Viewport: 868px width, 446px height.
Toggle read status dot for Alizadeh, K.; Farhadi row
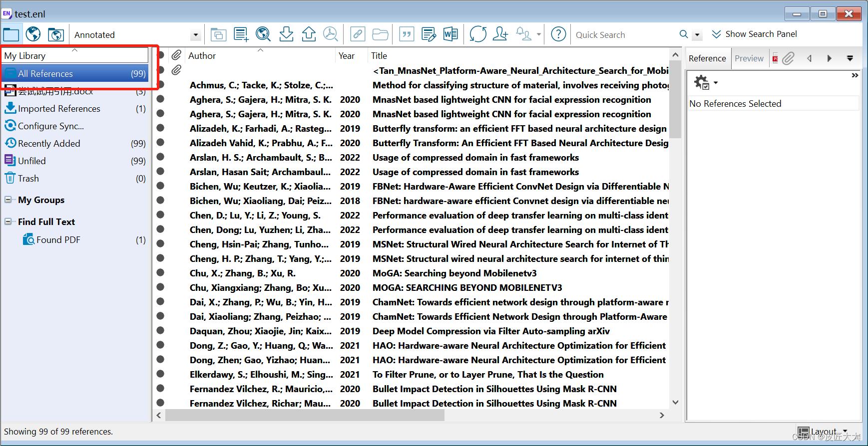(160, 128)
